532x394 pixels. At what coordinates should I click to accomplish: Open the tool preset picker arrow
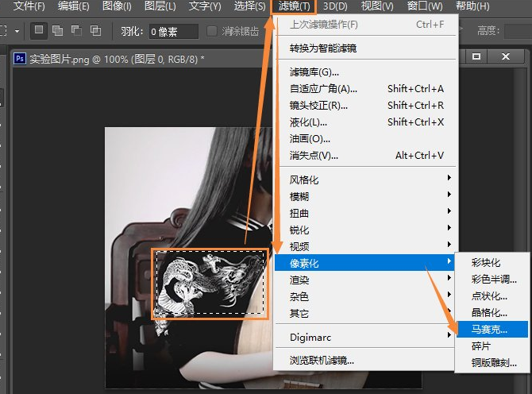click(x=17, y=31)
